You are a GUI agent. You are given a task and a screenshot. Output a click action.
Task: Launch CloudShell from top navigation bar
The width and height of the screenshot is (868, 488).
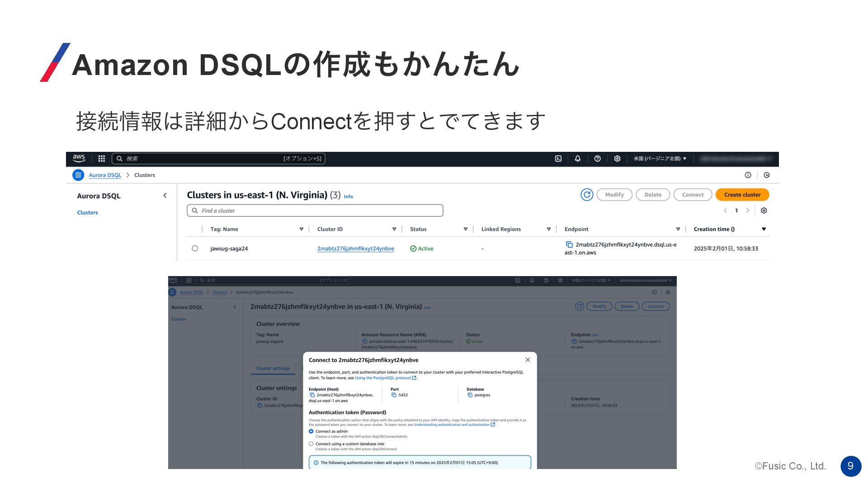tap(558, 159)
